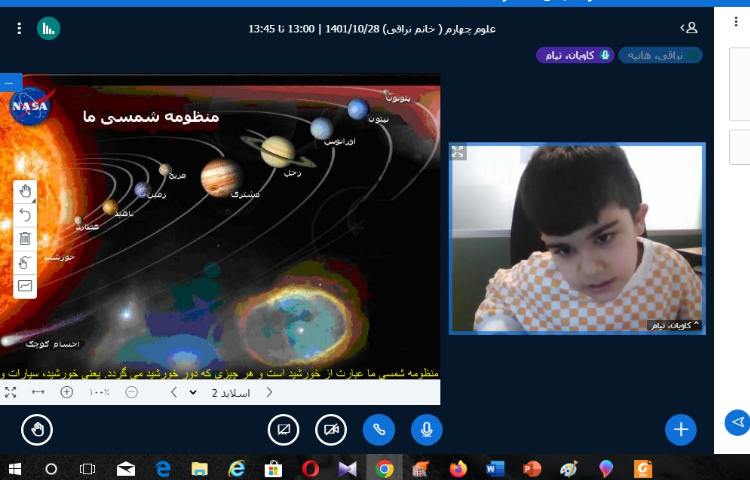
Task: Open Mail app from taskbar
Action: coord(126,469)
